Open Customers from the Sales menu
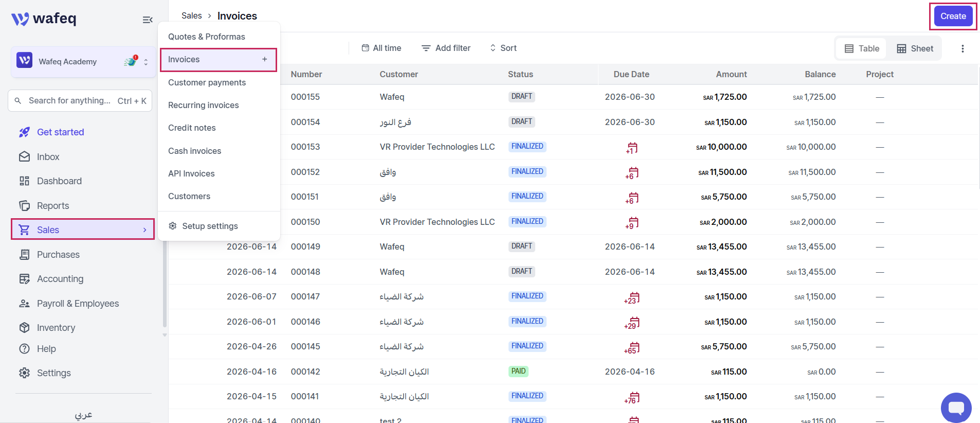The width and height of the screenshot is (980, 423). [189, 196]
